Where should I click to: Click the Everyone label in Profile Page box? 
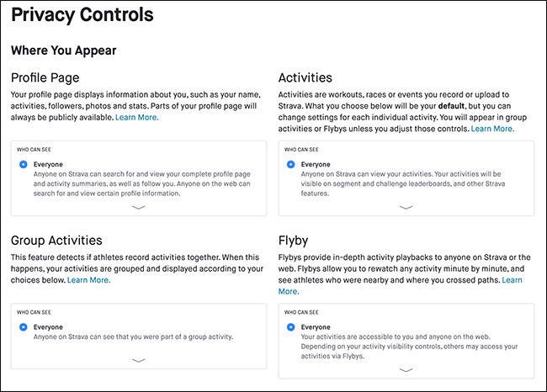[x=48, y=164]
